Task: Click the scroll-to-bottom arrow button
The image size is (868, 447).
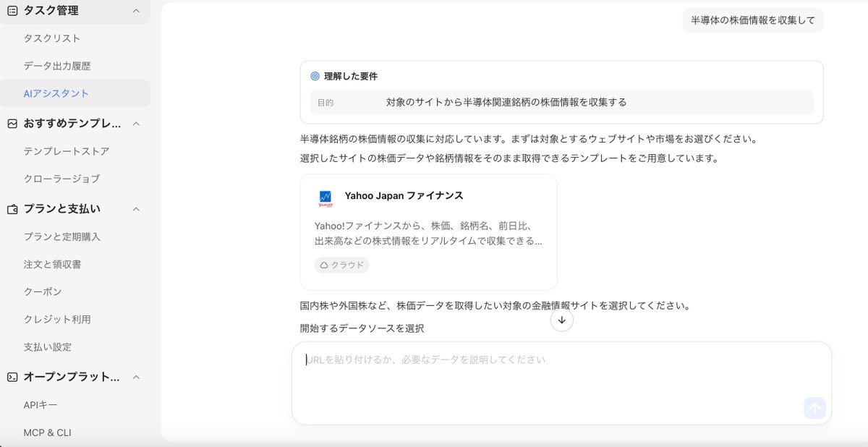Action: 561,320
